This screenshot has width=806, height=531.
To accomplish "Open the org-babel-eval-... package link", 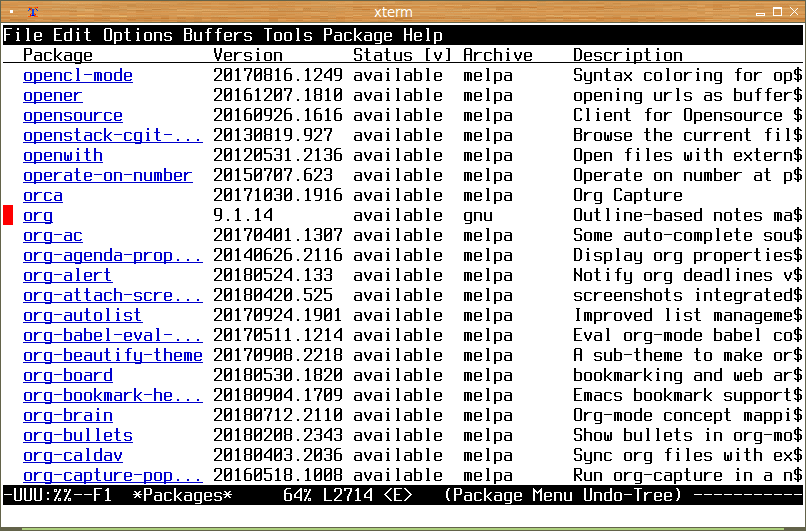I will pos(113,336).
